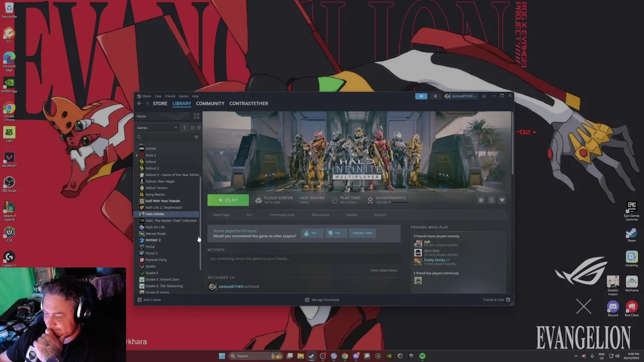
Task: Open OBS Studio desktop icon
Action: (x=9, y=184)
